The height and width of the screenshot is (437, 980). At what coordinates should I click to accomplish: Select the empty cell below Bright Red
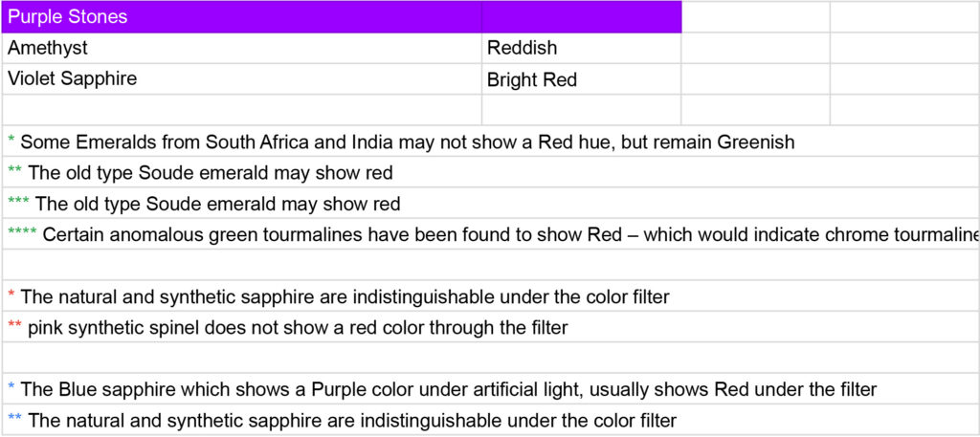pyautogui.click(x=581, y=110)
